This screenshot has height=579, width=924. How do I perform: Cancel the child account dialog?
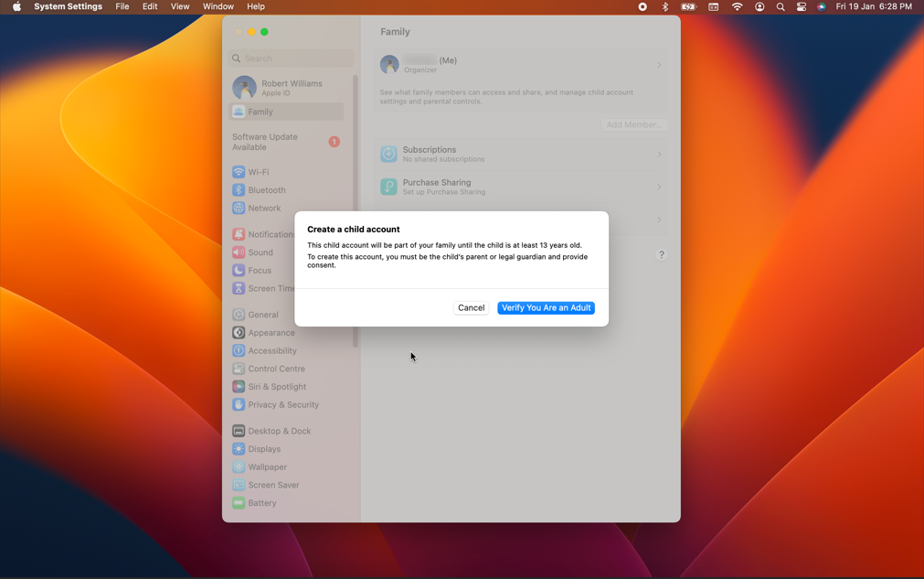pyautogui.click(x=471, y=307)
